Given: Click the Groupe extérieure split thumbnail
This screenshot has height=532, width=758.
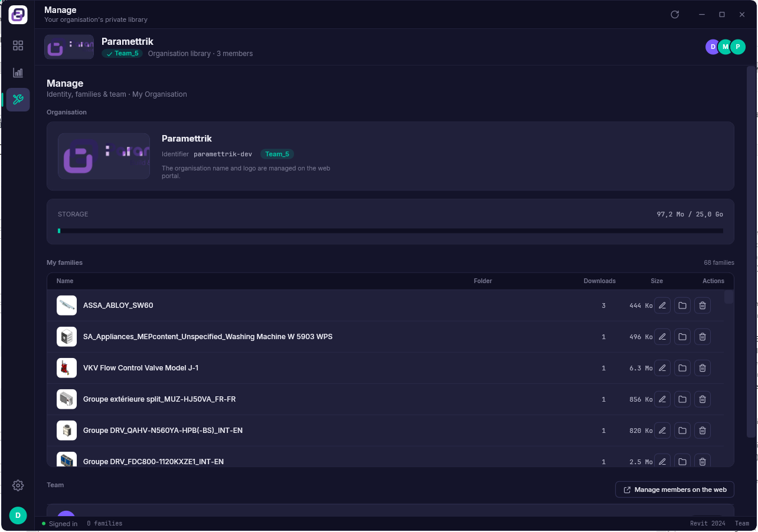Looking at the screenshot, I should tap(67, 399).
